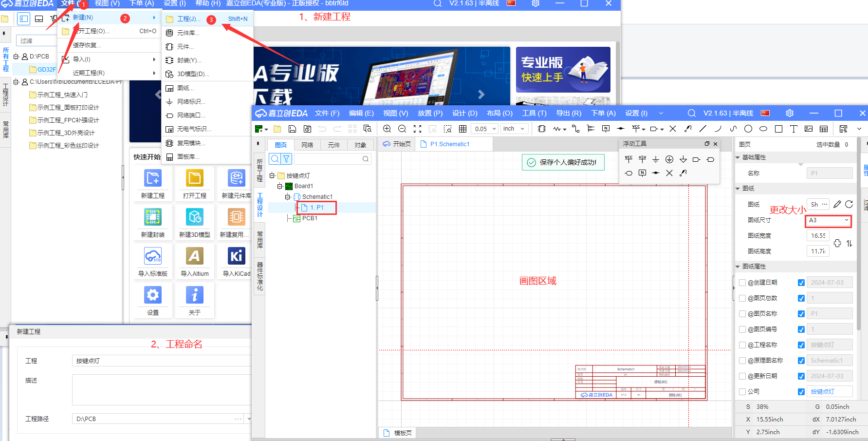This screenshot has width=868, height=441.
Task: Open the 工程路径 dropdown in the 新建工程 dialog
Action: tap(249, 419)
